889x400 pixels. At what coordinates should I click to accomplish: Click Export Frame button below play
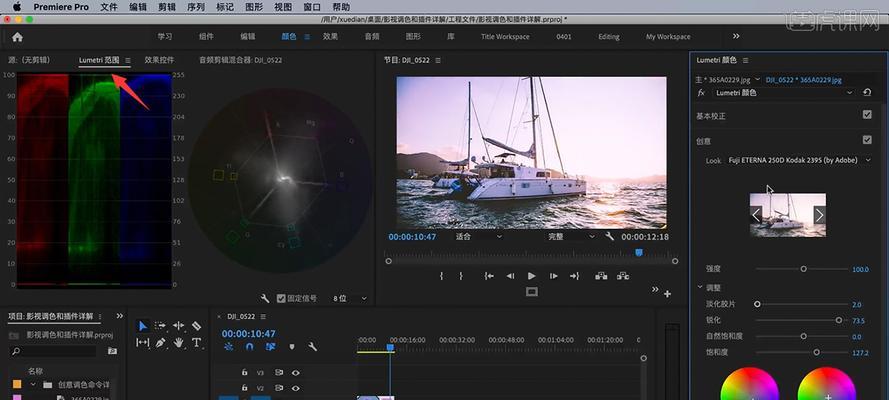[531, 292]
